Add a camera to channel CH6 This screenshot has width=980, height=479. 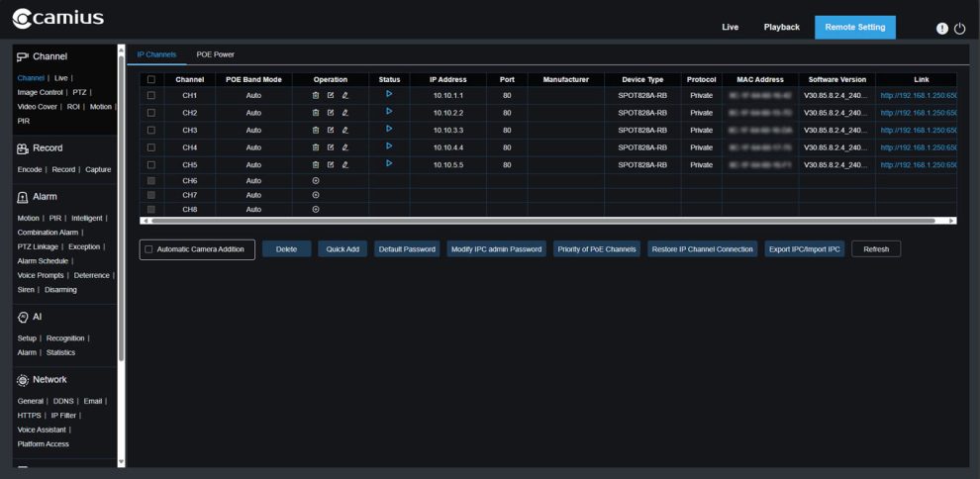pyautogui.click(x=316, y=181)
